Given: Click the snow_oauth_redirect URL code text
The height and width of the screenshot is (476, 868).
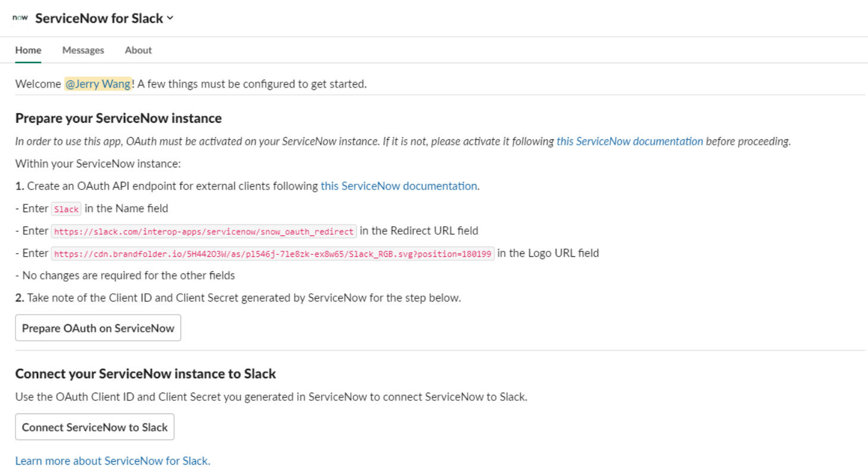Looking at the screenshot, I should [204, 231].
